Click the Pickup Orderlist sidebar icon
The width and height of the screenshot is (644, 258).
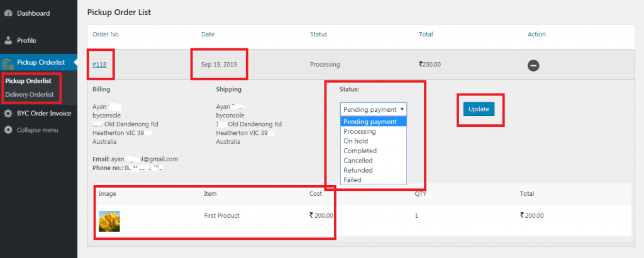(x=8, y=62)
